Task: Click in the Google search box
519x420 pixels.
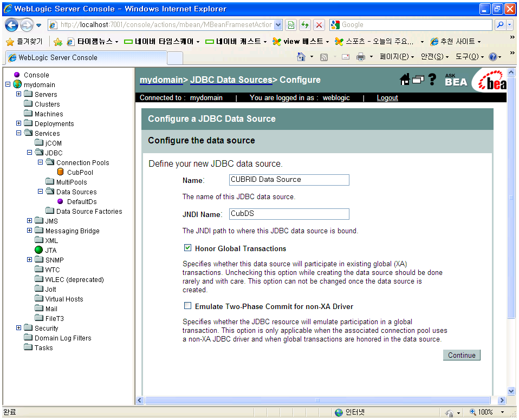Action: coord(411,25)
